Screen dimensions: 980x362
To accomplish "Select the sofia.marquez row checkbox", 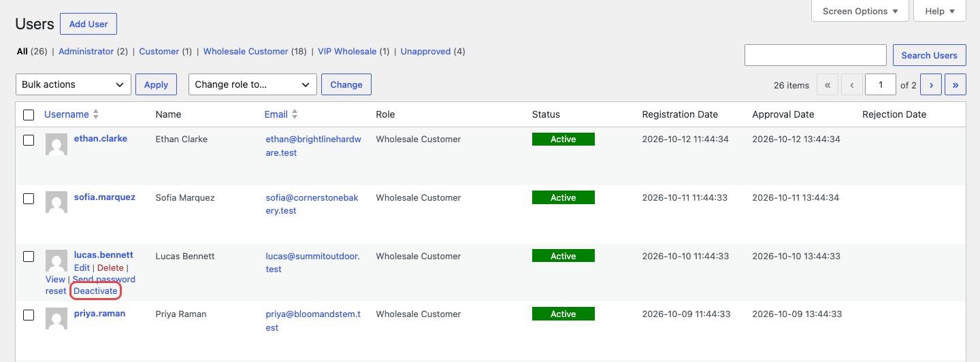I will point(29,199).
